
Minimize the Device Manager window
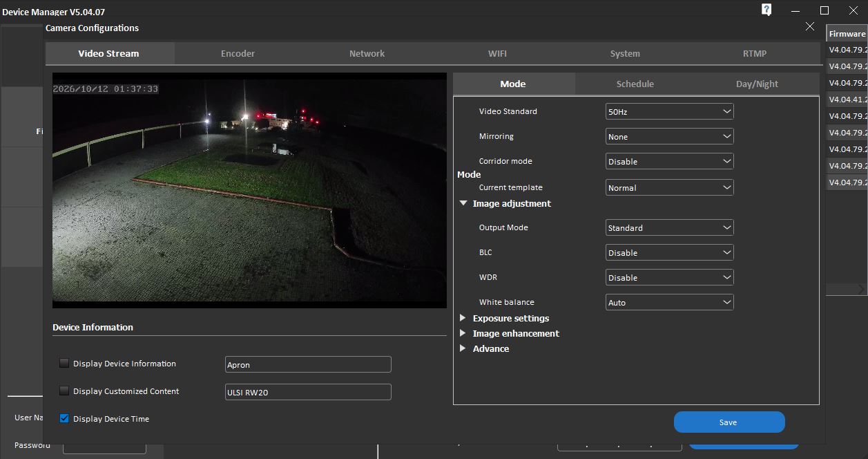coord(796,10)
